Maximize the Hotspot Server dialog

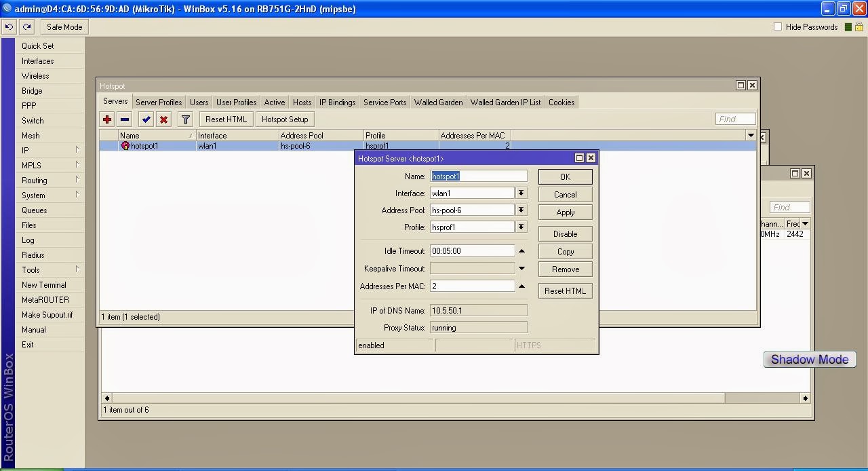579,158
